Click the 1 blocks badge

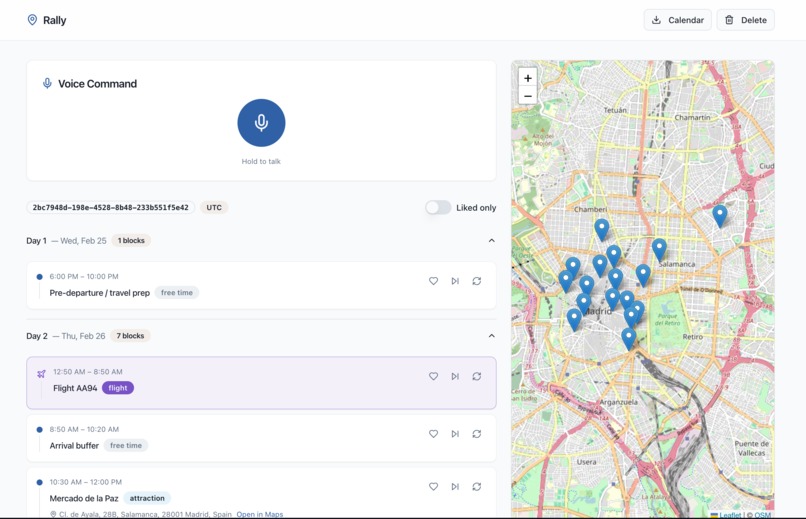131,240
